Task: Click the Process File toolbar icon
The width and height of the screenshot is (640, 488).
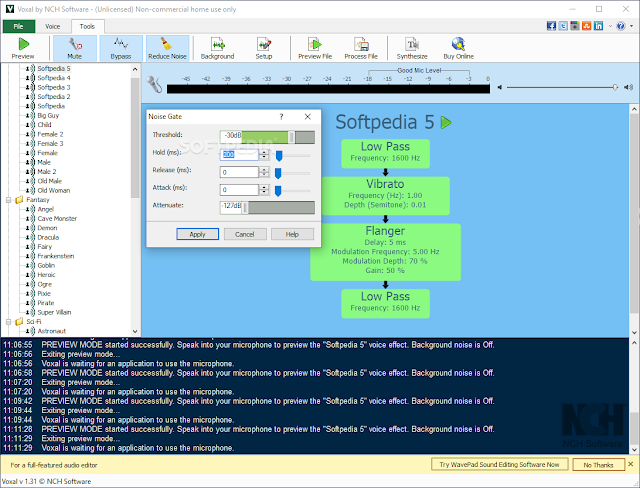Action: click(361, 48)
